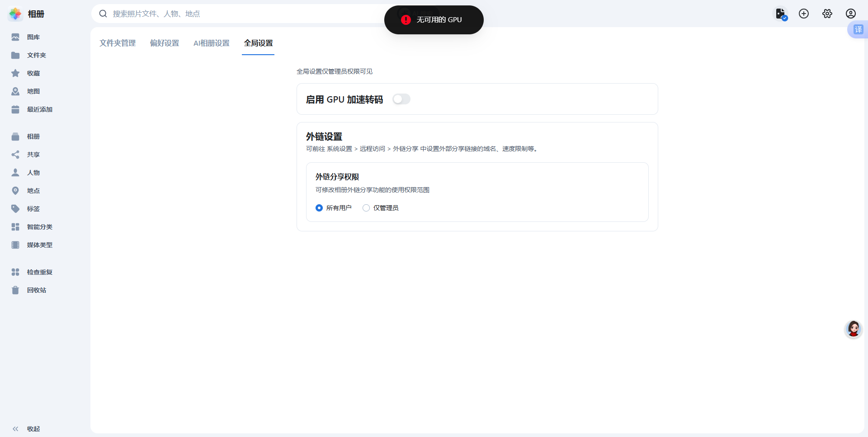Open the 文件夹 folder icon in sidebar

[15, 55]
